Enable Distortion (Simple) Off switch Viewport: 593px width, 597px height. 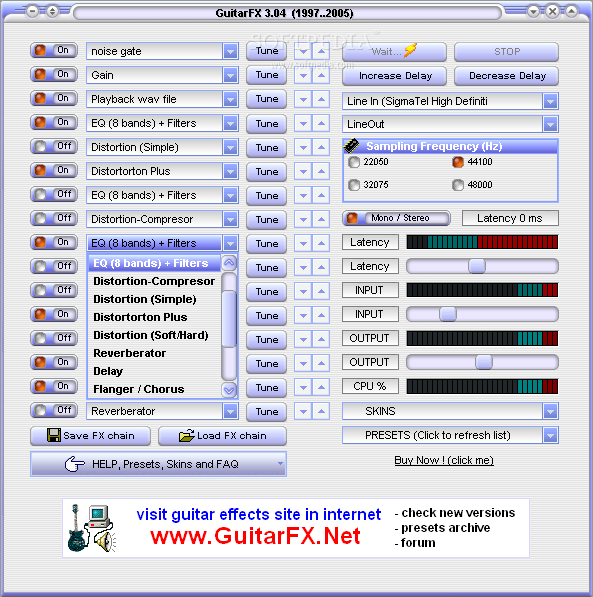pyautogui.click(x=54, y=146)
